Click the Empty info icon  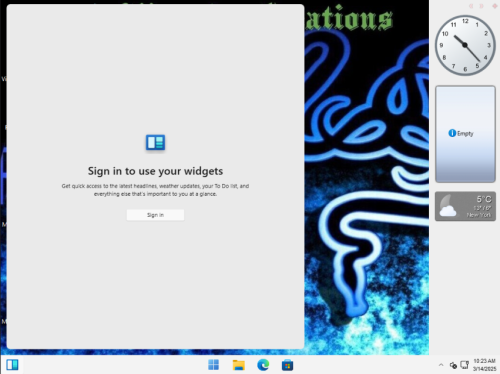pos(452,133)
